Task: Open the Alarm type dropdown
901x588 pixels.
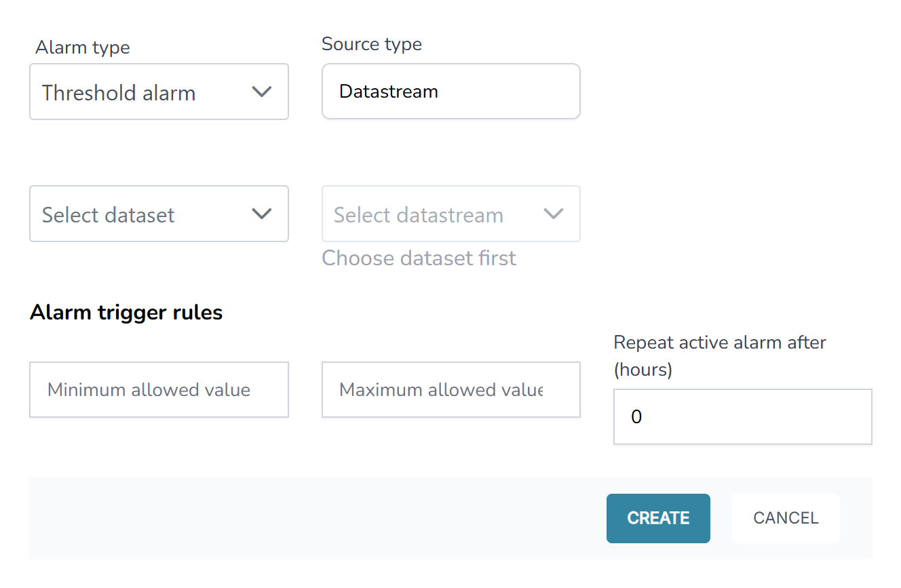Action: coord(159,92)
